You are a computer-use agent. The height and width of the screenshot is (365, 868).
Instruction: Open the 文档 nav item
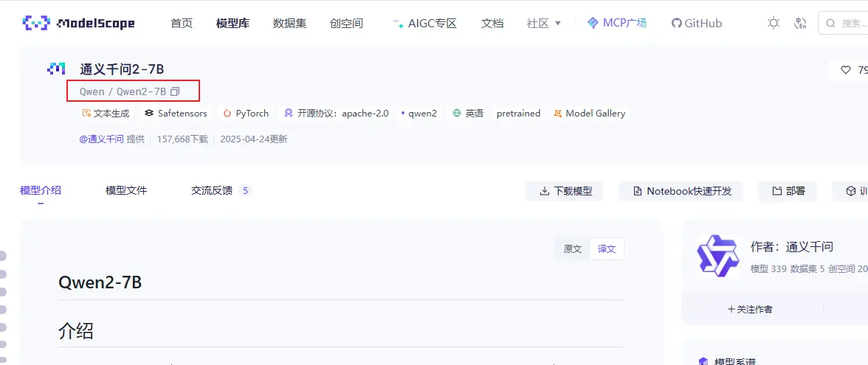point(492,24)
